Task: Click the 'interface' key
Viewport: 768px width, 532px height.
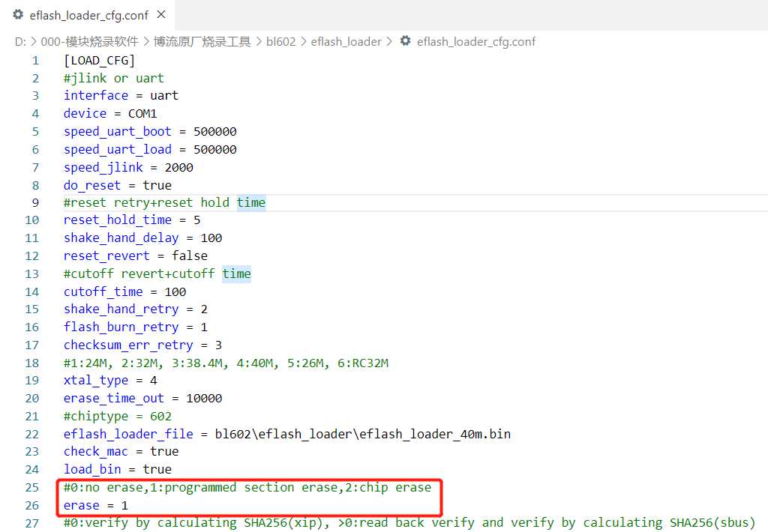Action: 96,95
